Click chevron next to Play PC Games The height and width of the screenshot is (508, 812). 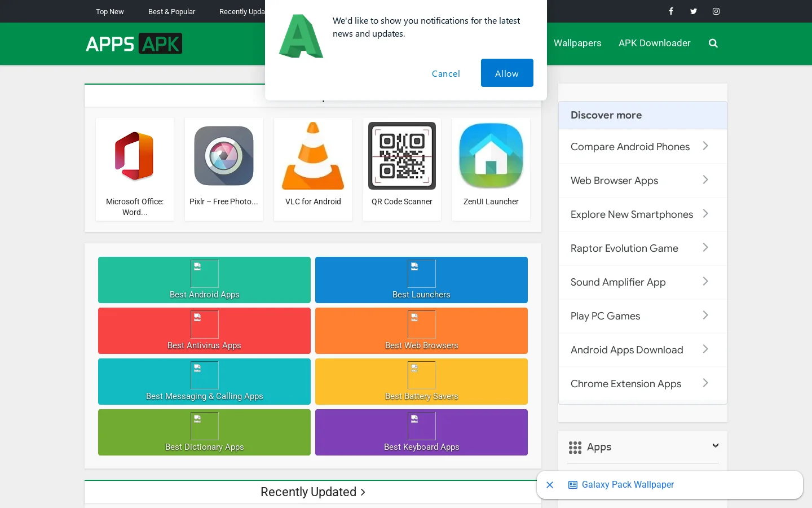click(705, 315)
